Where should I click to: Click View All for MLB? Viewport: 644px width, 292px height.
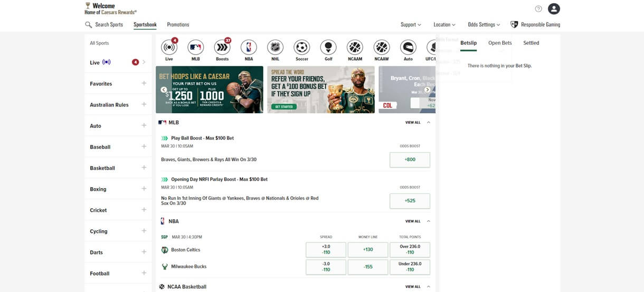pos(413,122)
